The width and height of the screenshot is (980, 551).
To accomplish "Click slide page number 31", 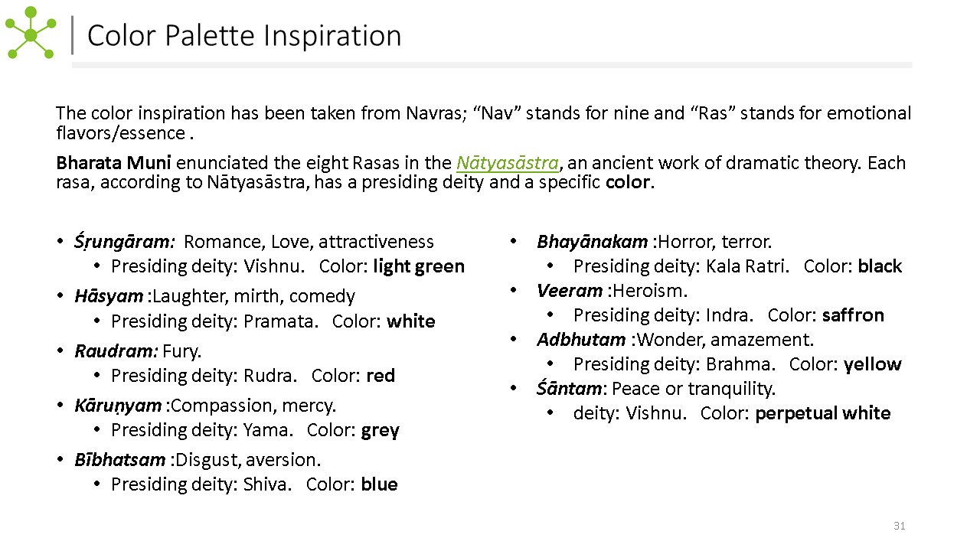I will tap(900, 526).
